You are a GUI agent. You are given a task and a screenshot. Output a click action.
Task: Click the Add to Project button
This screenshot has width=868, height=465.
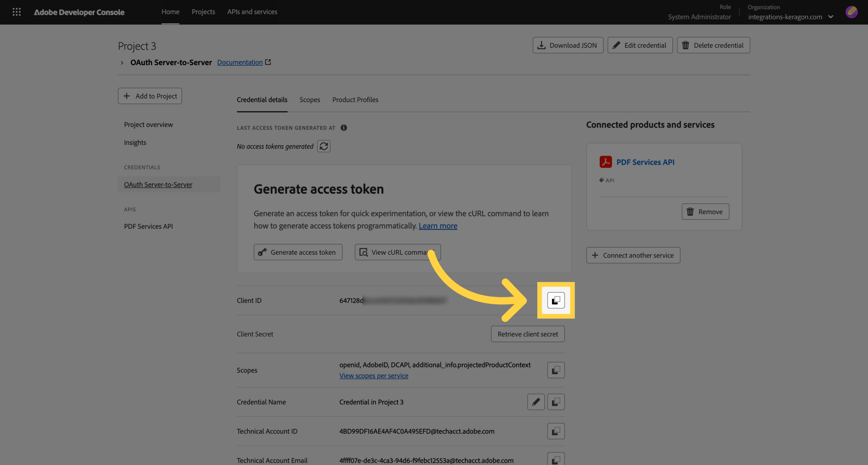[150, 96]
